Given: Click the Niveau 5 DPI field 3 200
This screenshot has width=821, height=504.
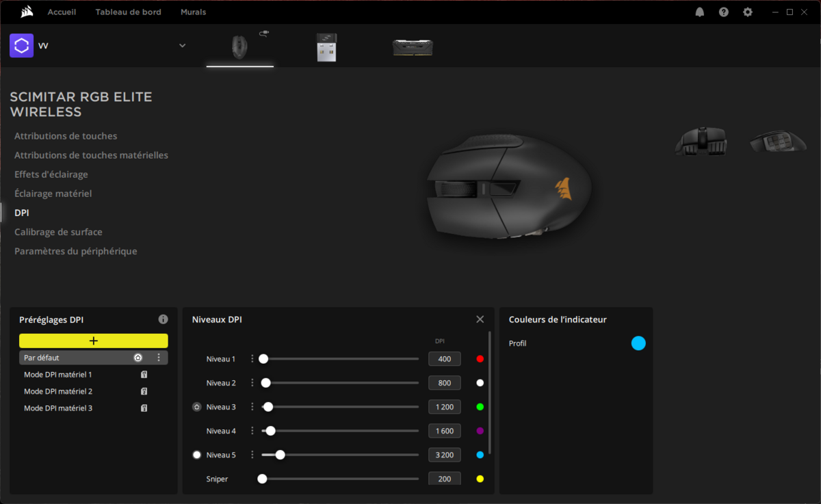Looking at the screenshot, I should pos(445,455).
